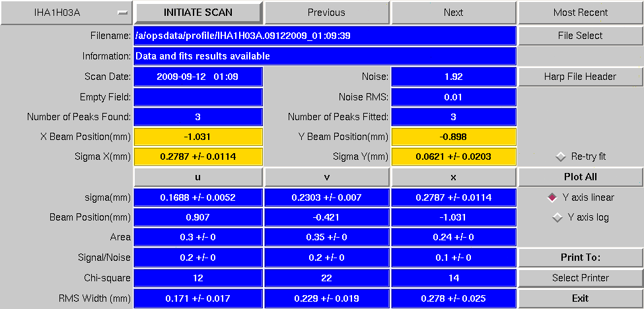The width and height of the screenshot is (644, 309).
Task: Select v sigma value 0.2303 +/- 0.007
Action: pos(326,197)
